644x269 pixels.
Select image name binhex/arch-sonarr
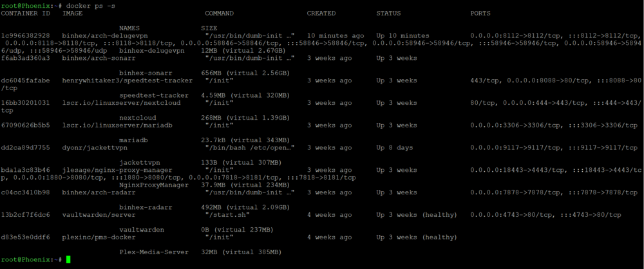[99, 59]
